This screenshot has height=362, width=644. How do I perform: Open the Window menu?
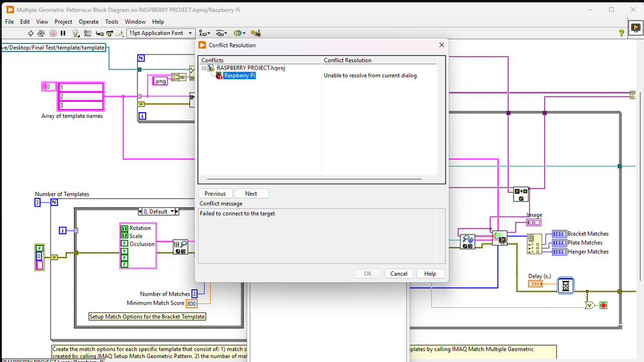[x=135, y=22]
